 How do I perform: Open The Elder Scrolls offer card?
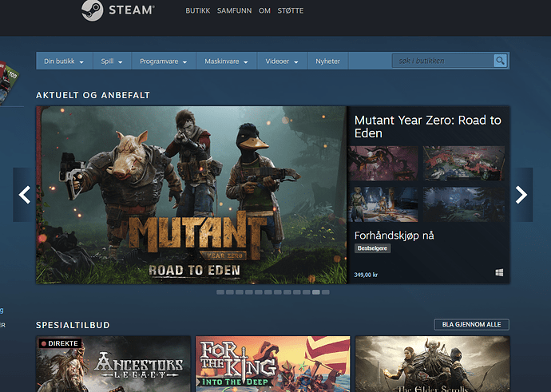433,364
